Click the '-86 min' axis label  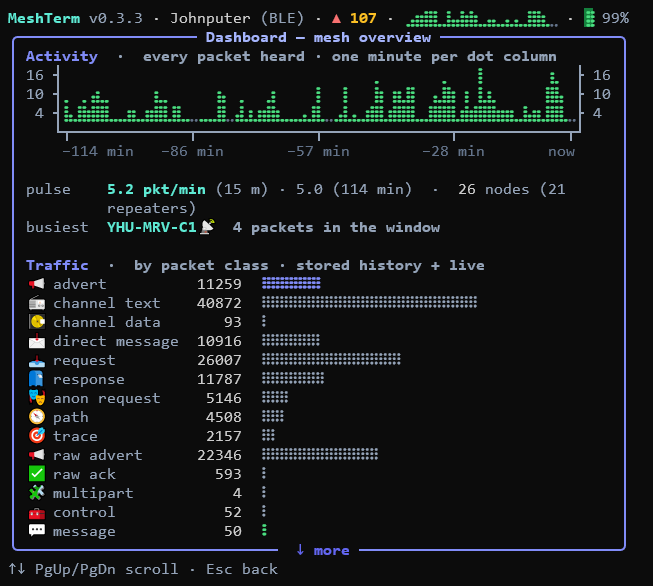point(192,152)
